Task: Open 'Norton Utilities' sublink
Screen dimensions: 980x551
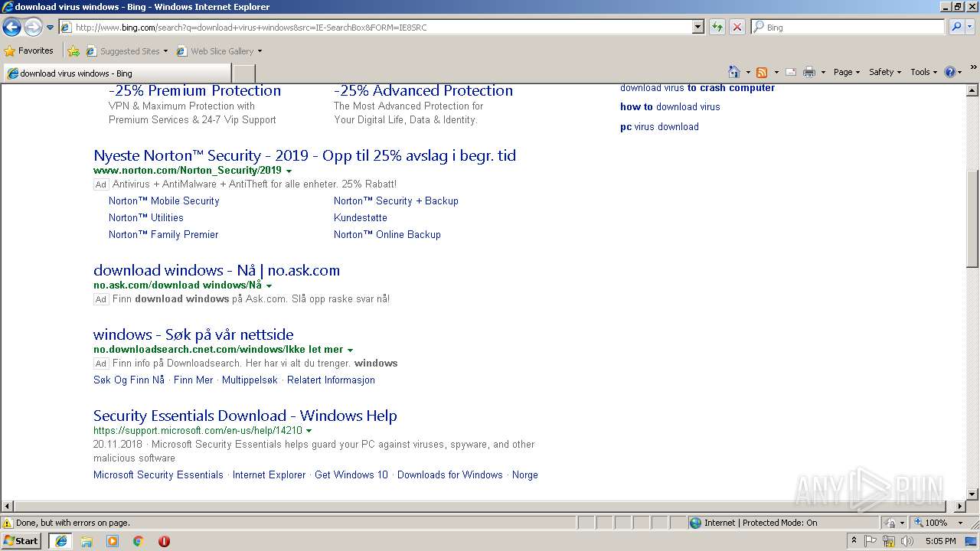Action: click(146, 217)
